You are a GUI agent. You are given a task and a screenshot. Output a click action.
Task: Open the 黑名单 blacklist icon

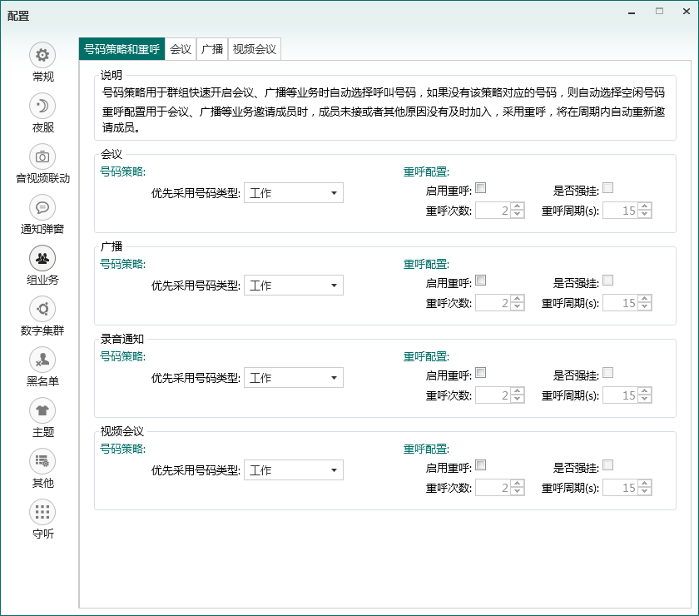[42, 360]
